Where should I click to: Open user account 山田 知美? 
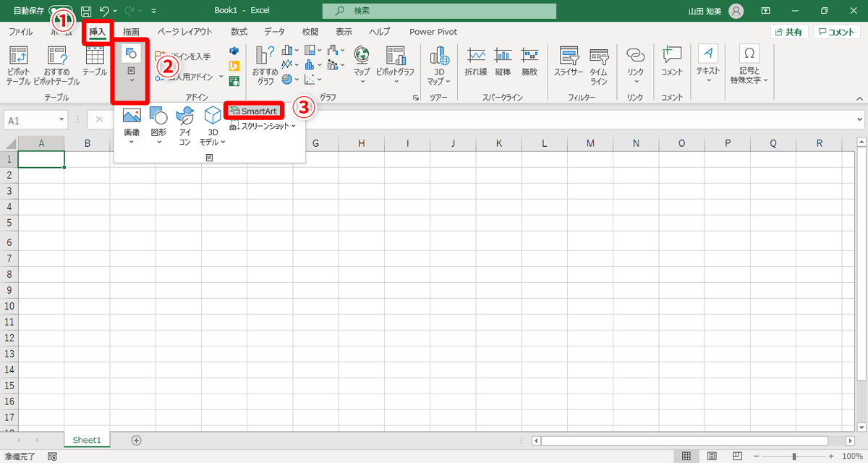pyautogui.click(x=716, y=11)
